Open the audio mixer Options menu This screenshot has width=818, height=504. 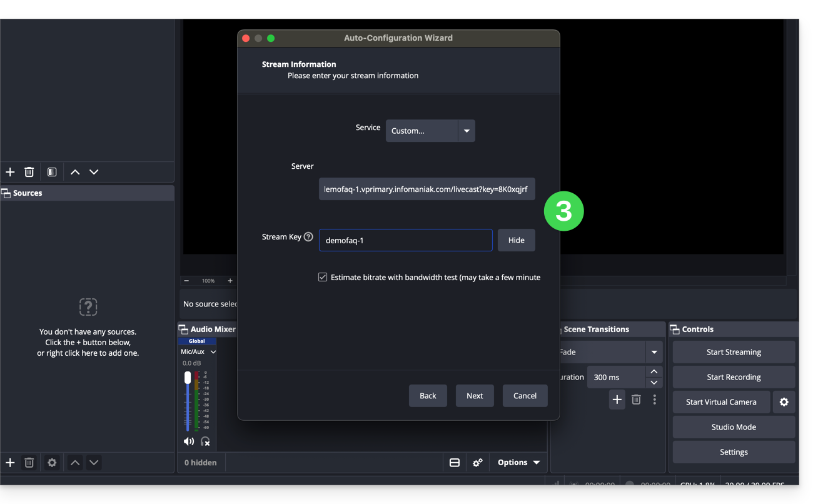point(518,463)
